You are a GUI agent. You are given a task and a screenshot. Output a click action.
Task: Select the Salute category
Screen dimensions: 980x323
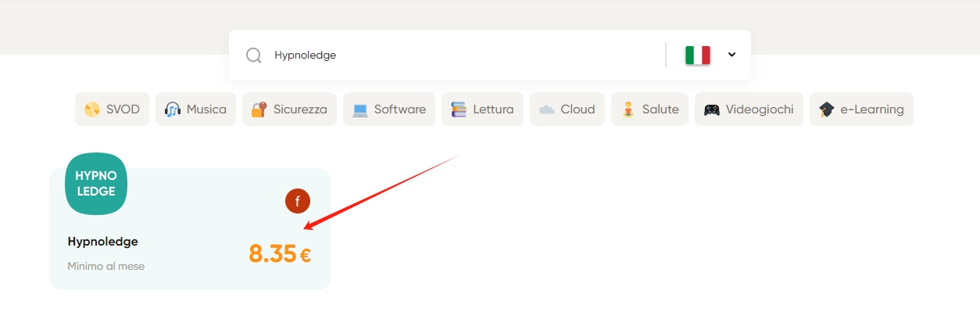649,109
